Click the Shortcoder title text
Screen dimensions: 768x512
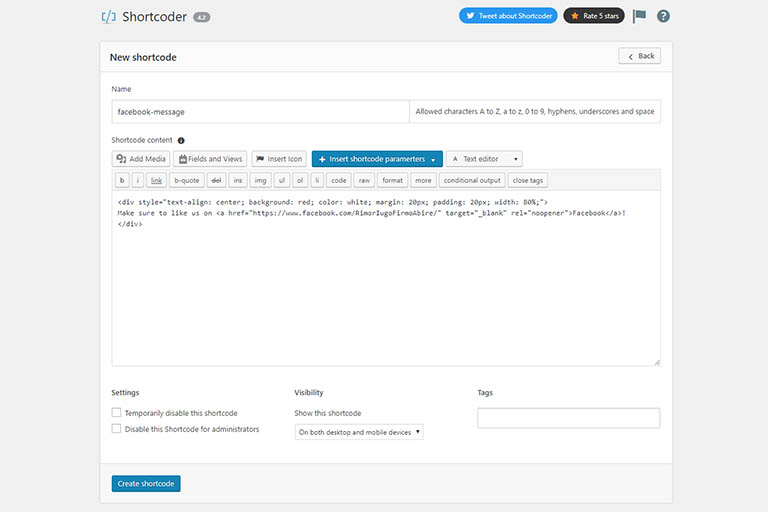[x=154, y=17]
